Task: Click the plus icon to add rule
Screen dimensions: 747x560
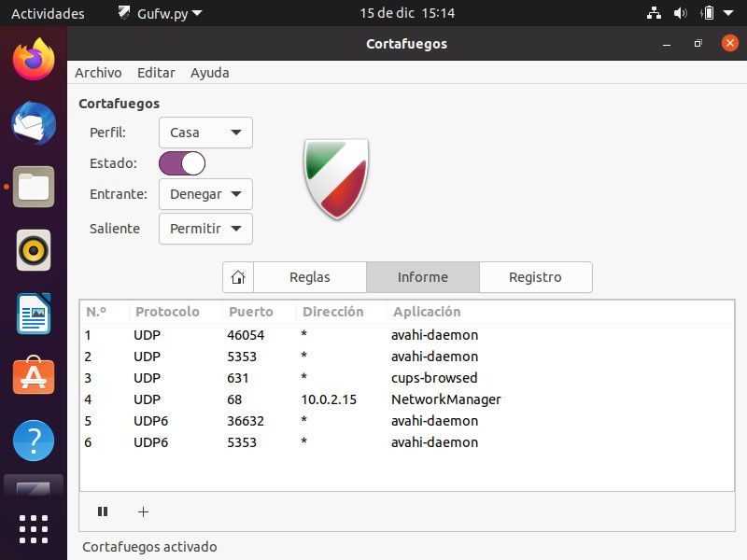Action: pyautogui.click(x=143, y=511)
